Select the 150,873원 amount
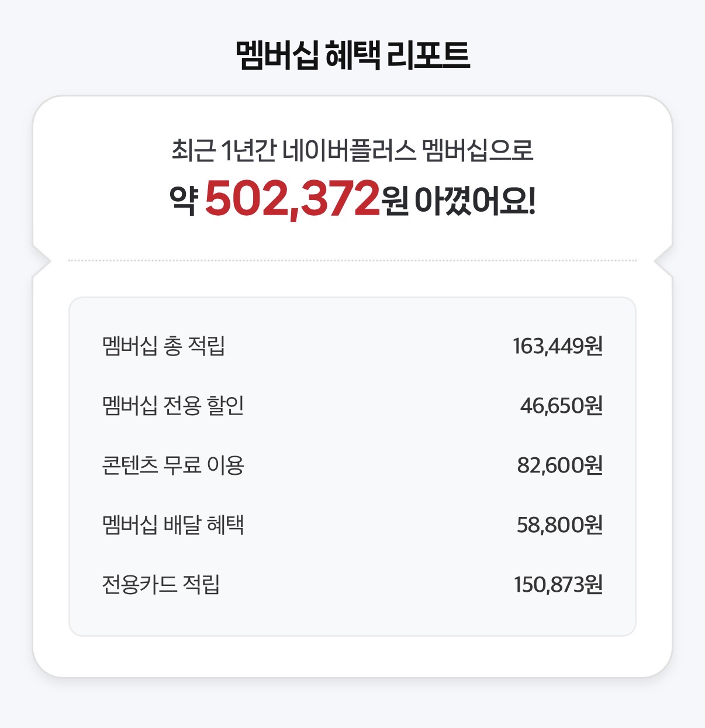Image resolution: width=705 pixels, height=728 pixels. pos(558,584)
